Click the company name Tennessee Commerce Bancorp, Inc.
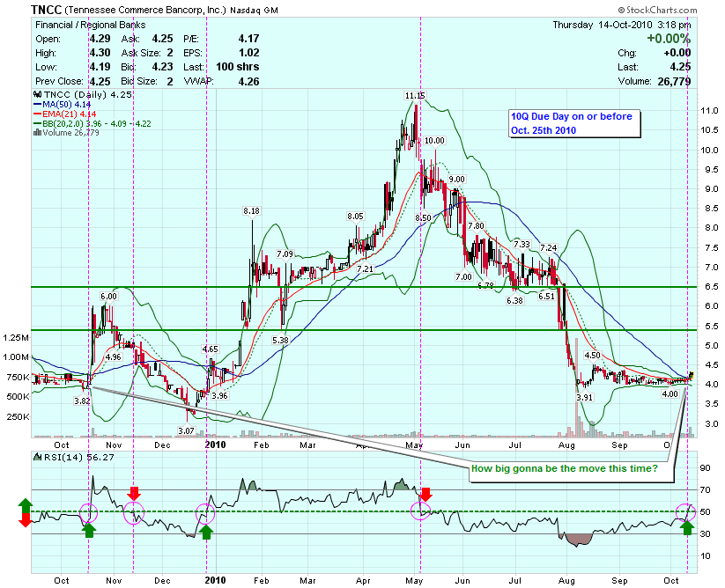 pos(145,10)
